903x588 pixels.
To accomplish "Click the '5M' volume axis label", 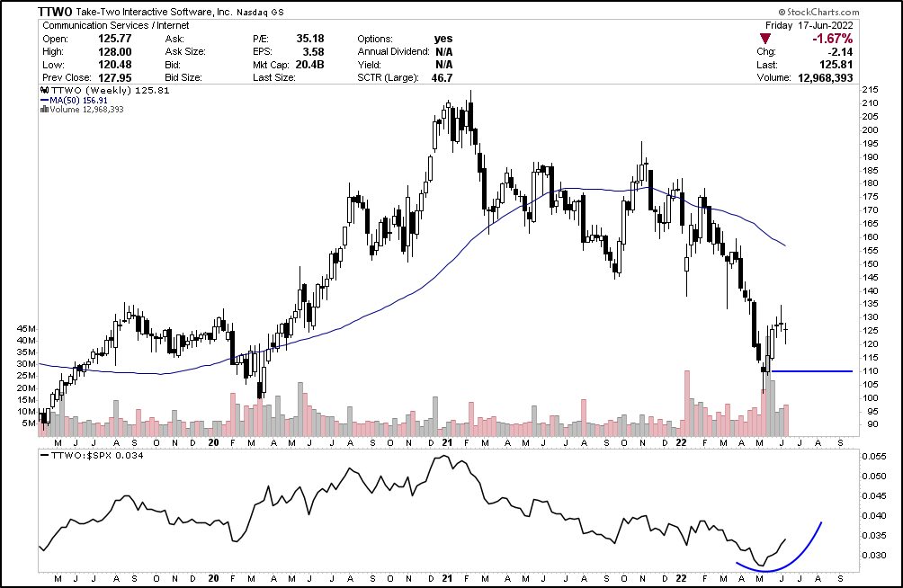I will coord(29,423).
